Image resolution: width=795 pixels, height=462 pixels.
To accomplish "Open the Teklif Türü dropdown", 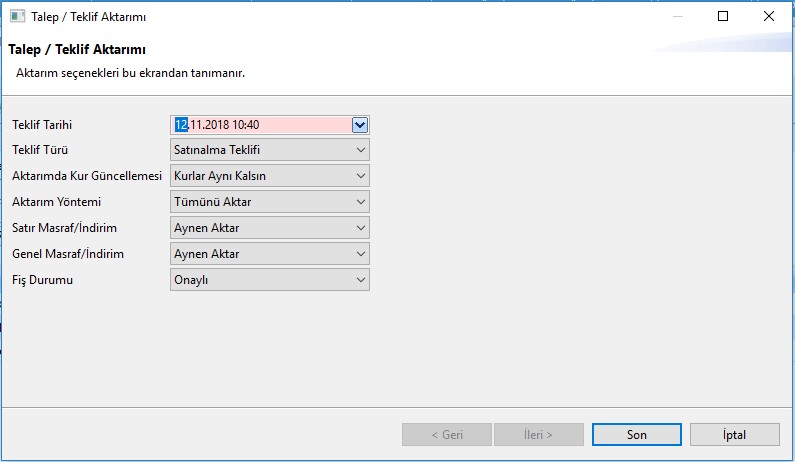I will pos(270,150).
